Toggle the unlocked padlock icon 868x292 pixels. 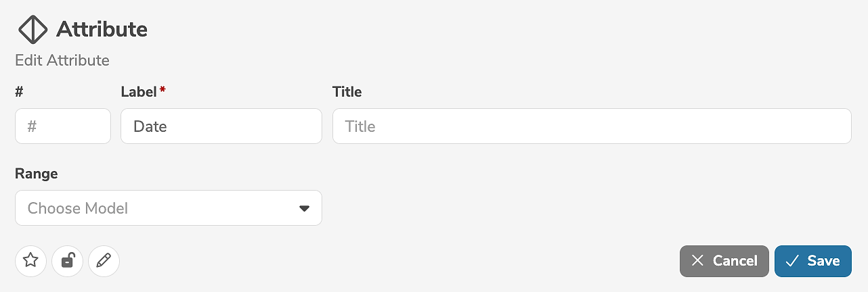[67, 261]
